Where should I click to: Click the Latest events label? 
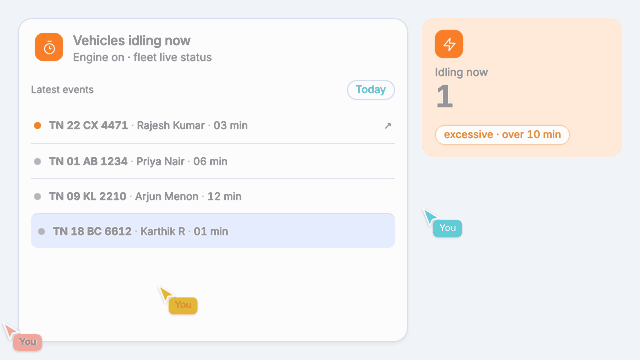[62, 89]
